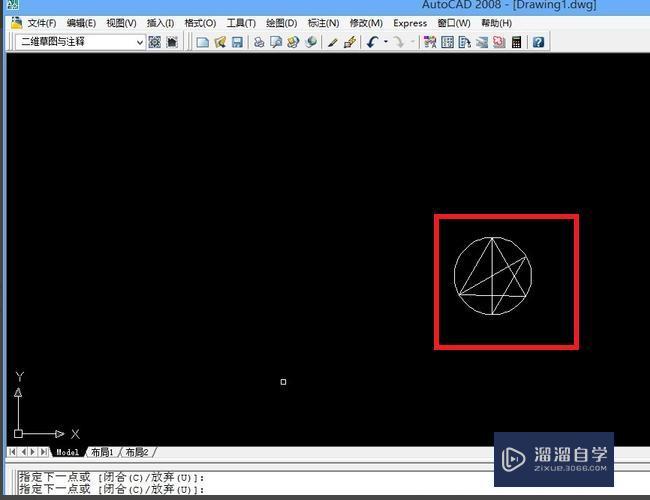The image size is (650, 500).
Task: Undo the last action
Action: [372, 42]
